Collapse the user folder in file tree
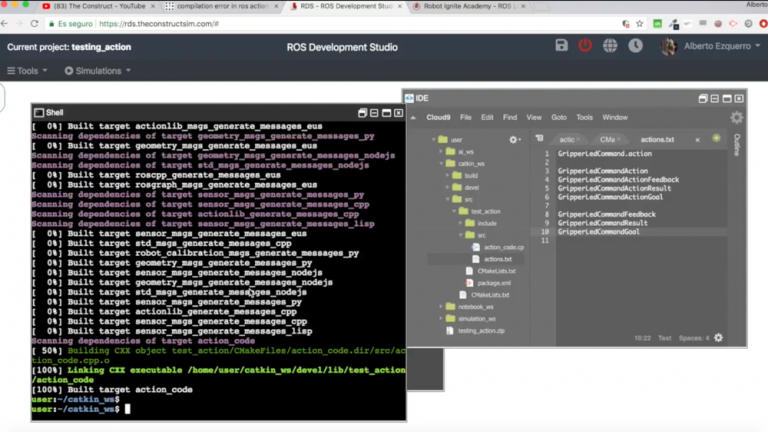Viewport: 768px width, 432px height. (434, 140)
